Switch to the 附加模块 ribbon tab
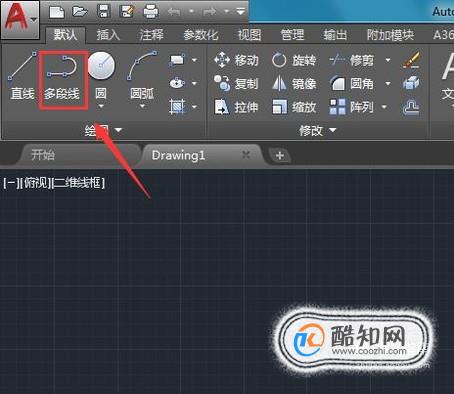454x394 pixels. click(390, 34)
